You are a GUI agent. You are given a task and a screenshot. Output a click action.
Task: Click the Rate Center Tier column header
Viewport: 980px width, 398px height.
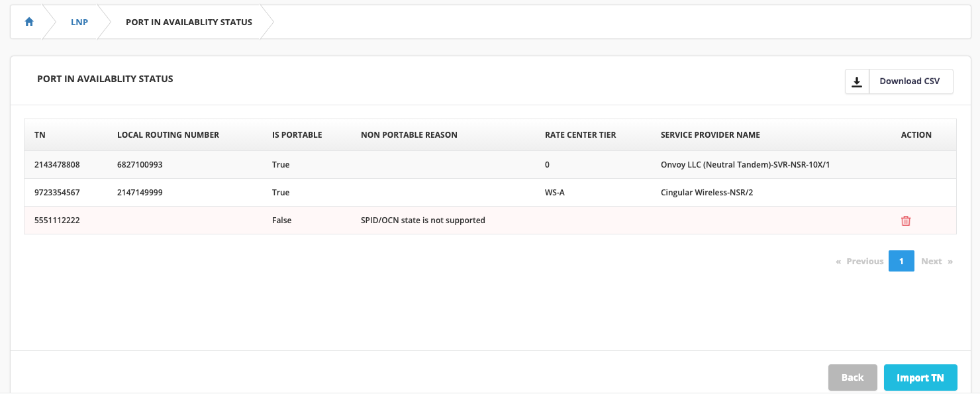[580, 134]
